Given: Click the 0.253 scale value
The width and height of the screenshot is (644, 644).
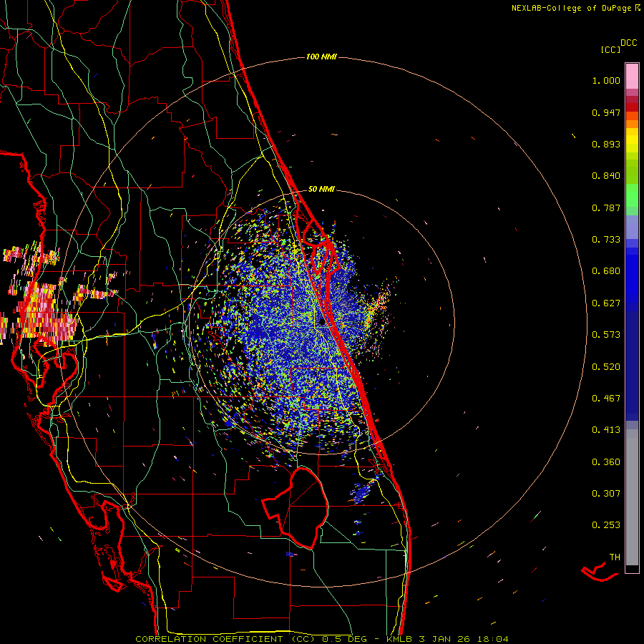Looking at the screenshot, I should pos(606,525).
